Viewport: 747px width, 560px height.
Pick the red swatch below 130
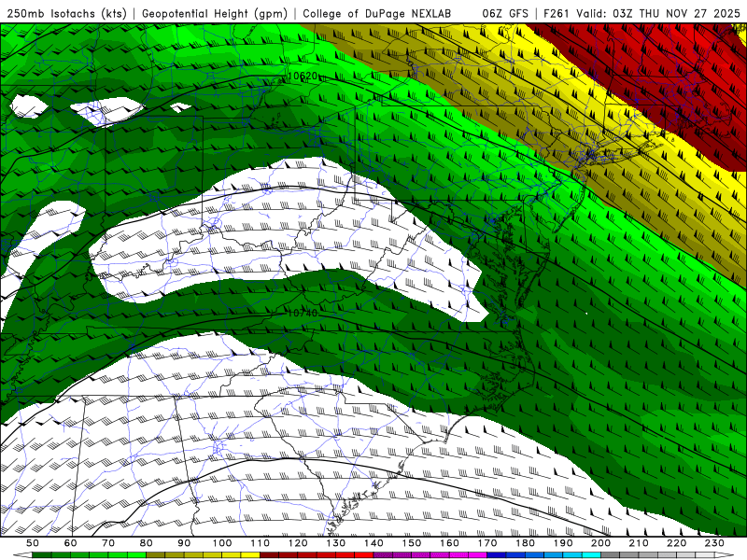[x=345, y=555]
